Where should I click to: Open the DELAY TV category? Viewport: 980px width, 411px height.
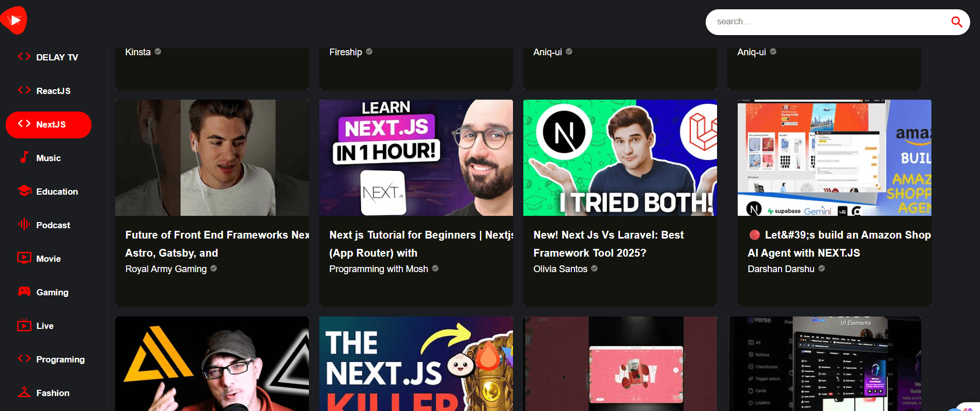point(49,57)
